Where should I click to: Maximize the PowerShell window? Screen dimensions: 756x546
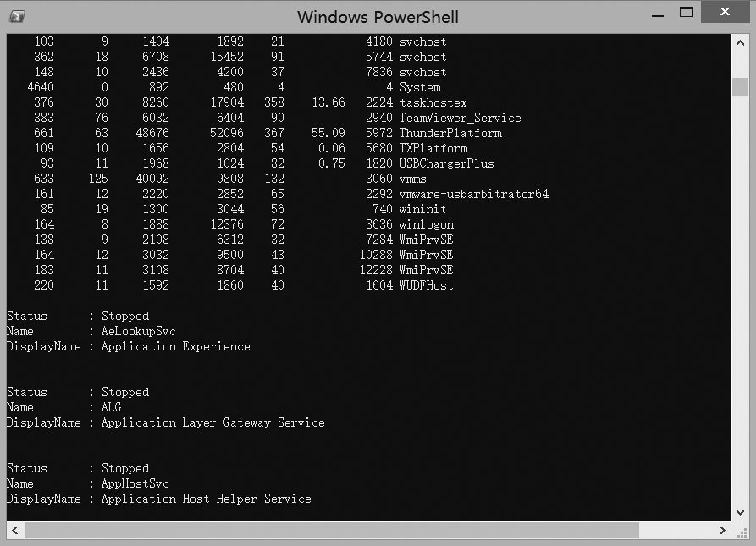[x=686, y=13]
